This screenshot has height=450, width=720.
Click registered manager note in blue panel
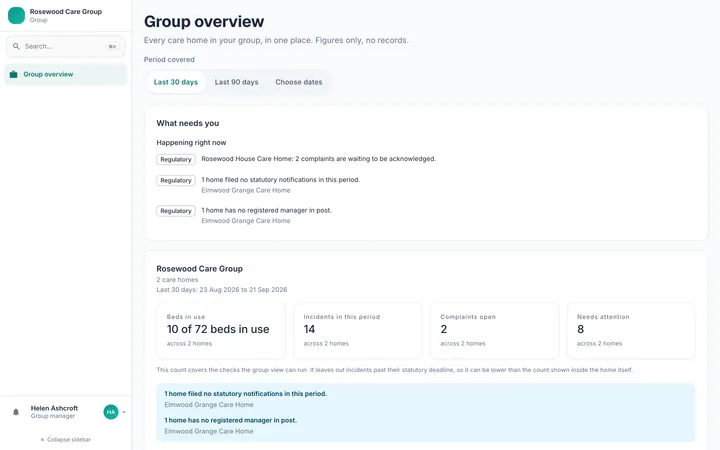(x=231, y=420)
